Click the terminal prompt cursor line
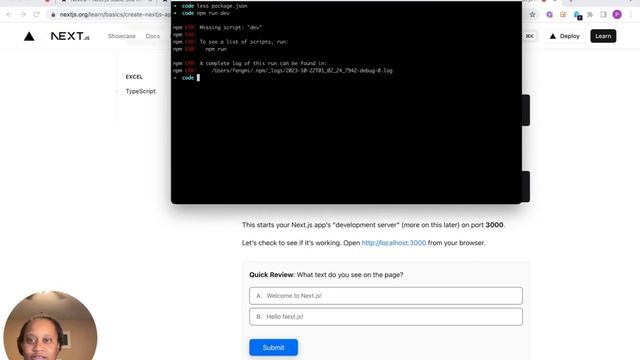Viewport: 640px width, 360px height. [187, 78]
